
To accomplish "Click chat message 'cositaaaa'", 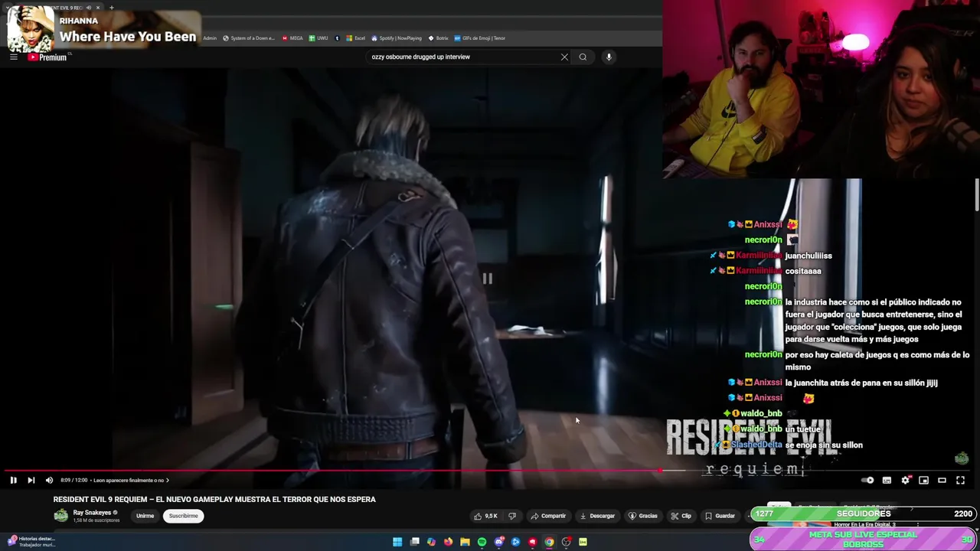I will click(x=803, y=271).
